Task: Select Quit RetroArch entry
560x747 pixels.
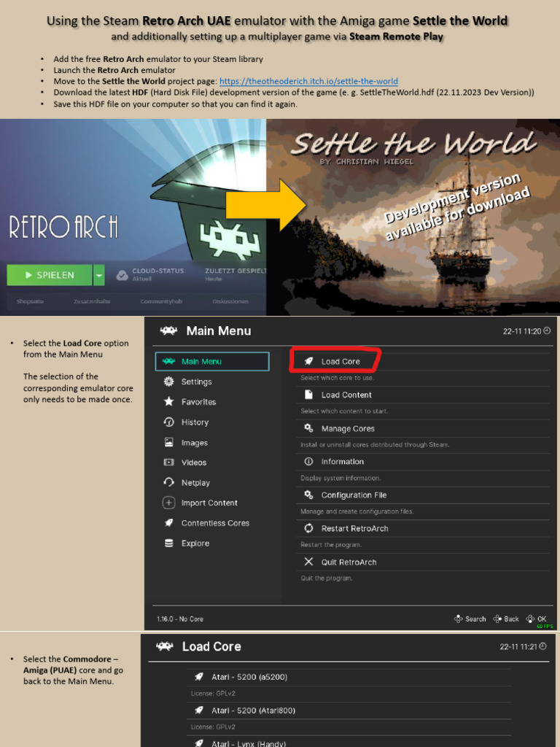Action: [422, 562]
